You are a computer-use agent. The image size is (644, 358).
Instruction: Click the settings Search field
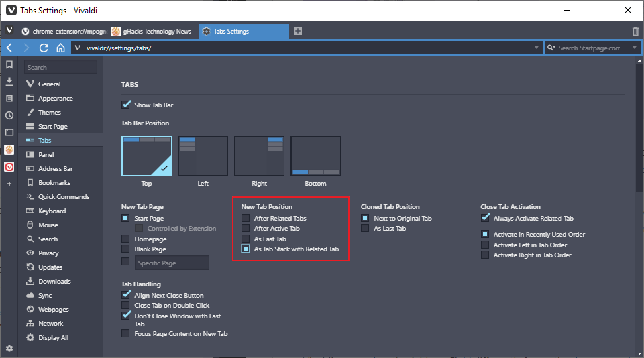tap(61, 67)
